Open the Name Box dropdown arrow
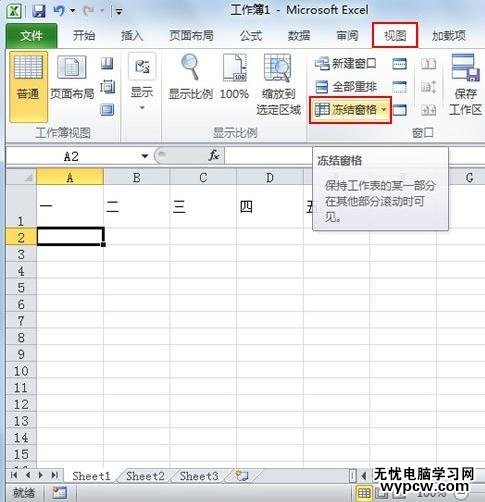This screenshot has height=502, width=485. 144,156
